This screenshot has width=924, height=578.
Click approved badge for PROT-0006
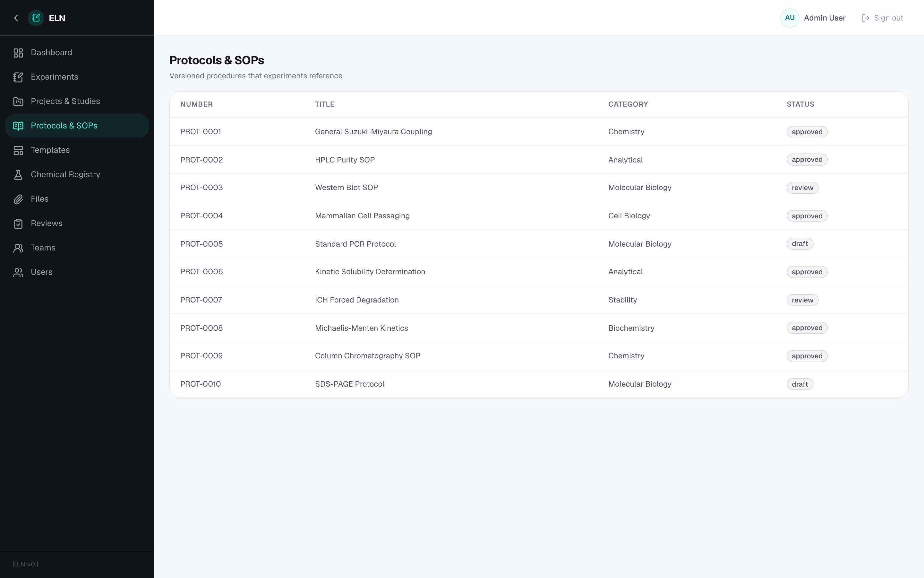point(807,272)
